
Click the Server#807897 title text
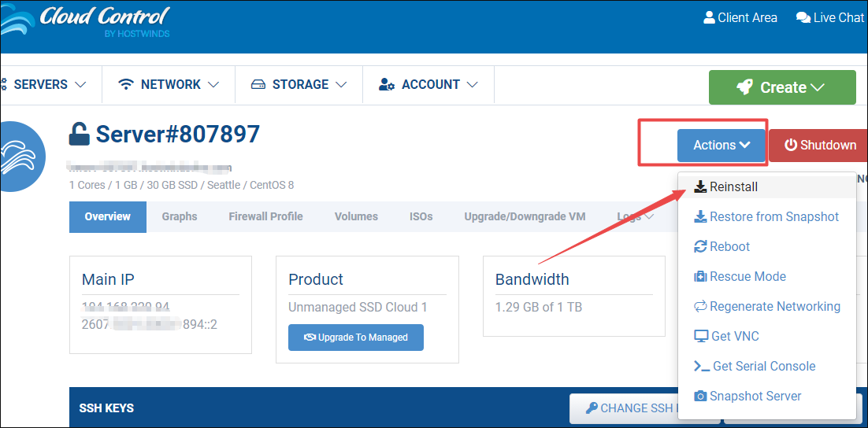pyautogui.click(x=178, y=135)
